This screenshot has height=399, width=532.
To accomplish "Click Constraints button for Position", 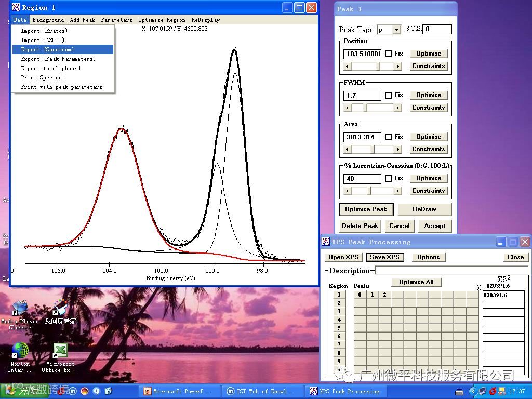I will [x=429, y=66].
